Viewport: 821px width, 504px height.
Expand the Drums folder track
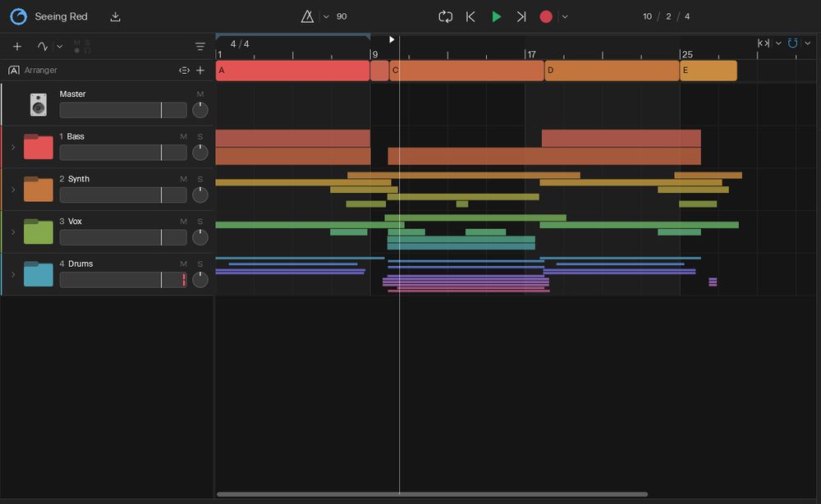pyautogui.click(x=13, y=274)
